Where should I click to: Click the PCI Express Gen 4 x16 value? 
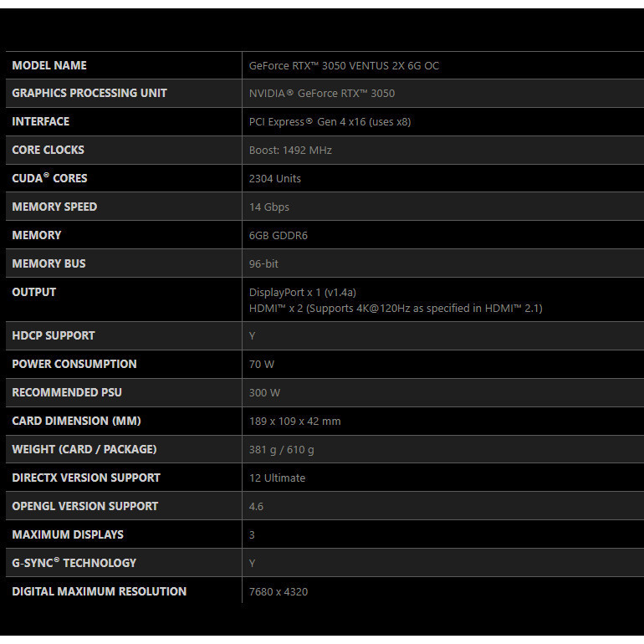330,121
